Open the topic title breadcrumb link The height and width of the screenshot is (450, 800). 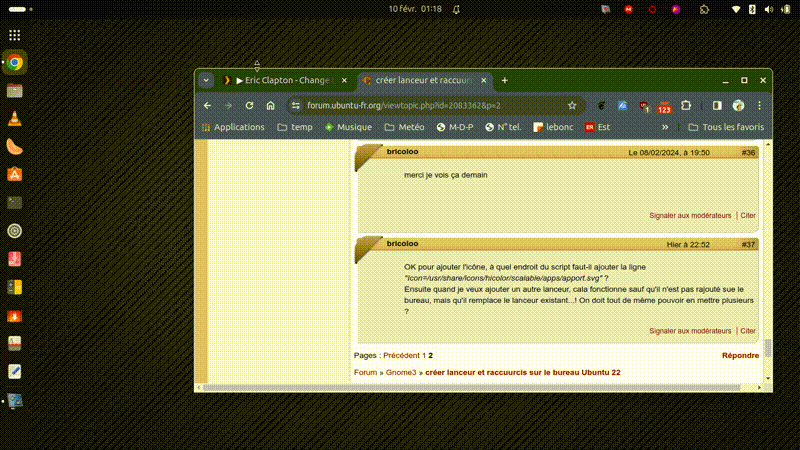(x=522, y=372)
